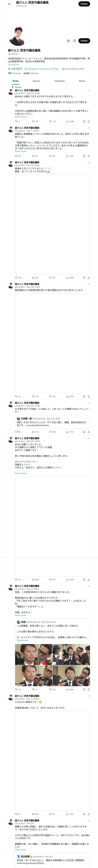Open the Grok icon beside profile search

pos(68,41)
